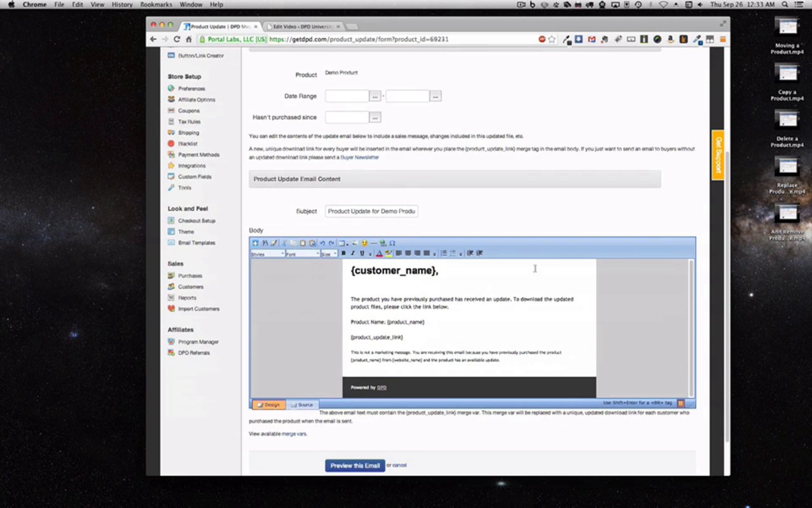
Task: Insert special character omega symbol
Action: click(x=392, y=243)
